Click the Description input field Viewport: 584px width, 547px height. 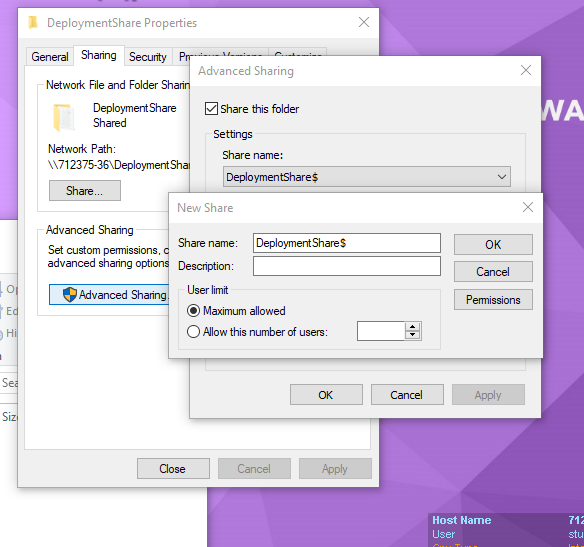[x=347, y=266]
